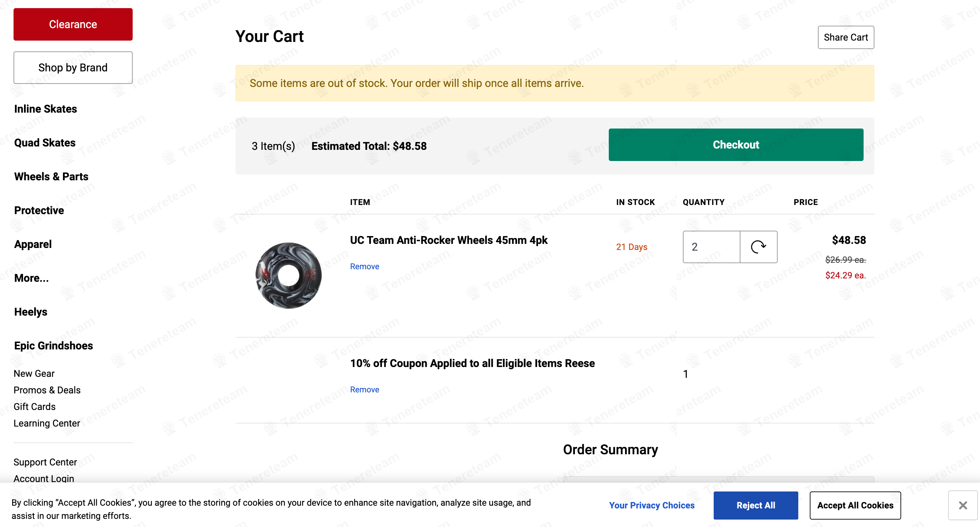
Task: Click the quantity input field
Action: [711, 247]
